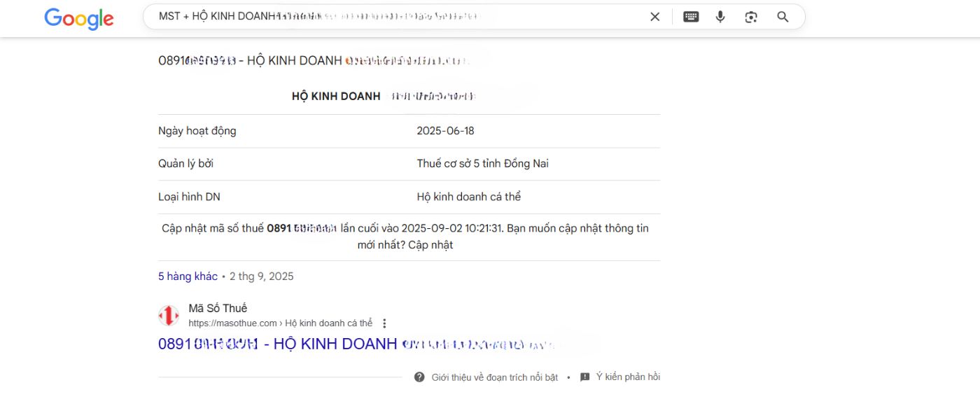Click the bold HỘ KINH DOANH table heading
This screenshot has width=980, height=420.
336,97
